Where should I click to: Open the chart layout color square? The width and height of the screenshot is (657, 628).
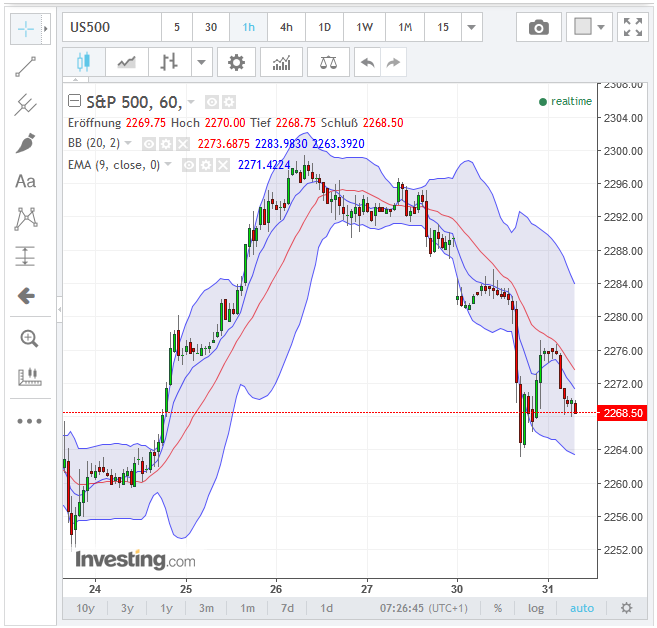tap(582, 27)
